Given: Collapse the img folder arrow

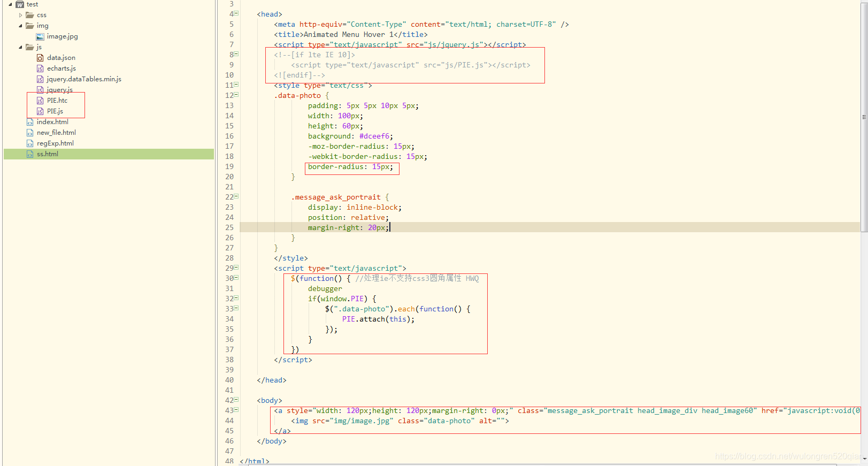Looking at the screenshot, I should (x=20, y=26).
